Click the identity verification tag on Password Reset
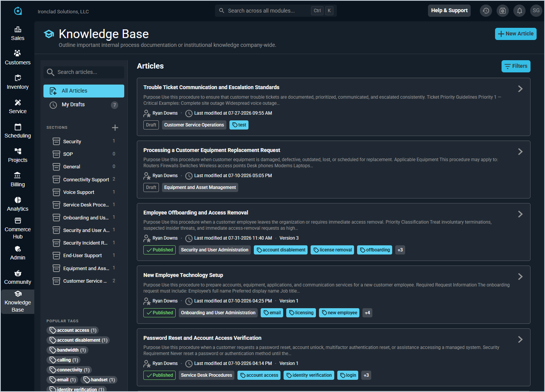545x392 pixels. 309,375
